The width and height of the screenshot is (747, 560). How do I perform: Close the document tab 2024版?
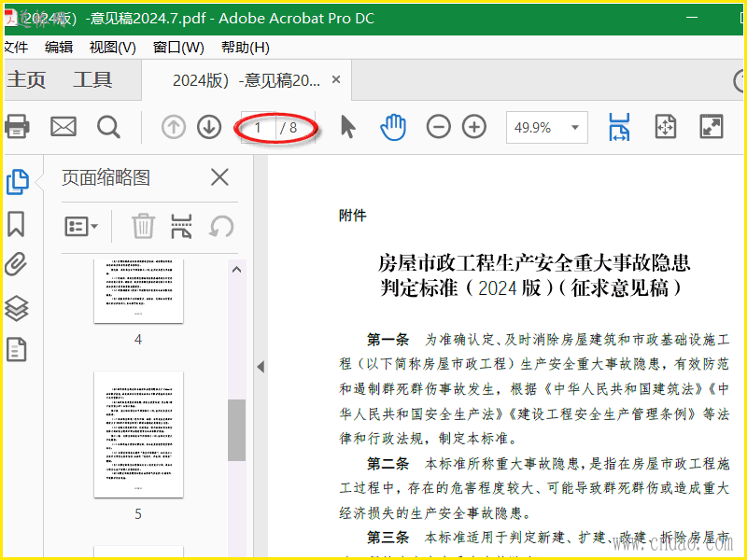[x=336, y=79]
